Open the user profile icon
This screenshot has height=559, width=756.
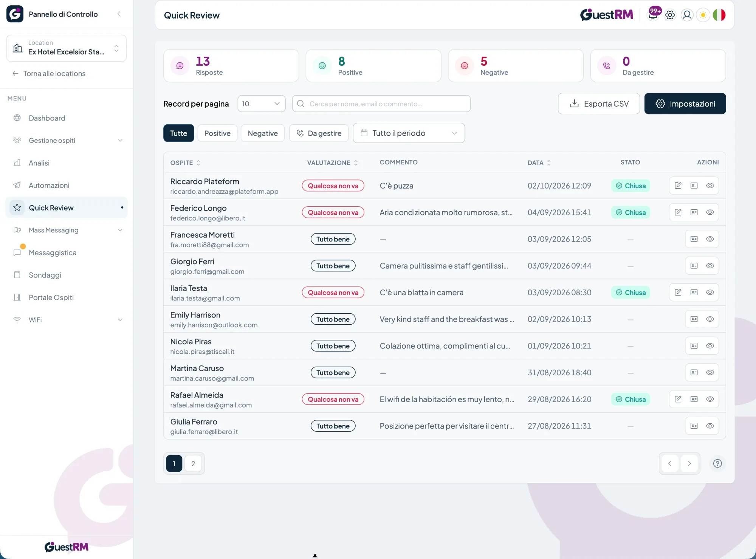tap(687, 15)
